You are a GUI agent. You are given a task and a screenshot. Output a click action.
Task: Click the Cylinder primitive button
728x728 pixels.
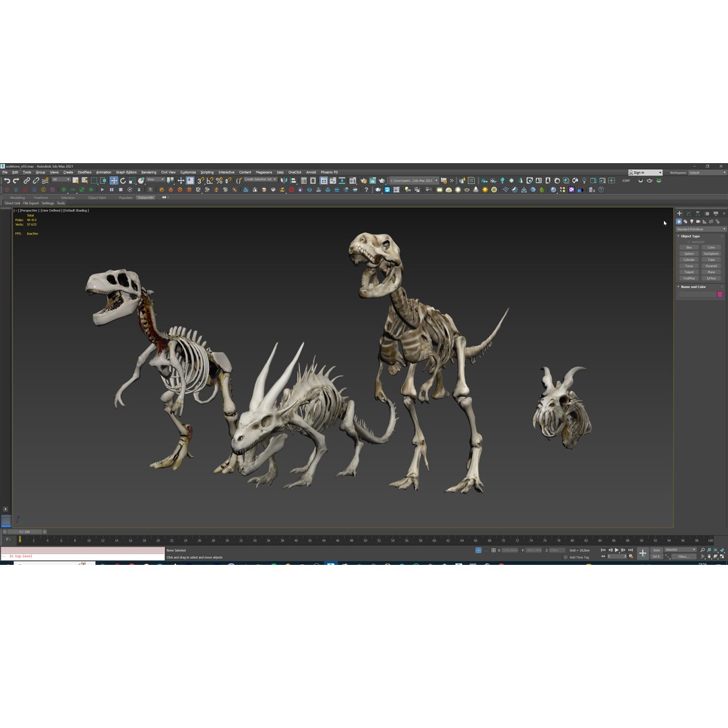point(689,260)
